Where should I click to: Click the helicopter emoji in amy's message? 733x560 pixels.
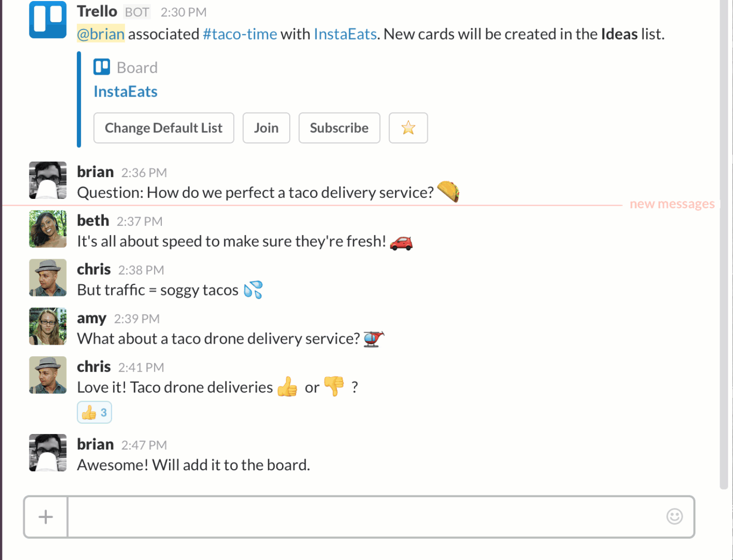(x=374, y=338)
